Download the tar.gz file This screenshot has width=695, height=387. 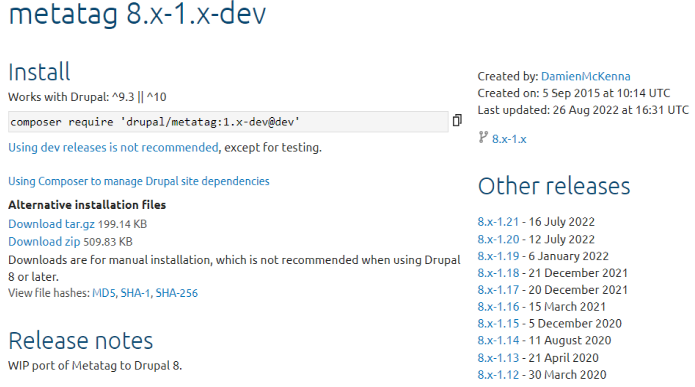click(x=51, y=224)
